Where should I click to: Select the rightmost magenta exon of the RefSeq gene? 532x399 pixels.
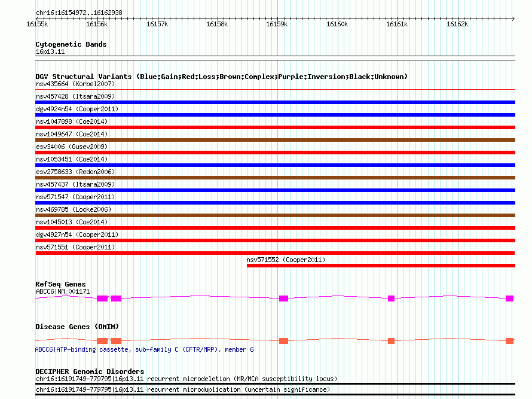click(509, 298)
